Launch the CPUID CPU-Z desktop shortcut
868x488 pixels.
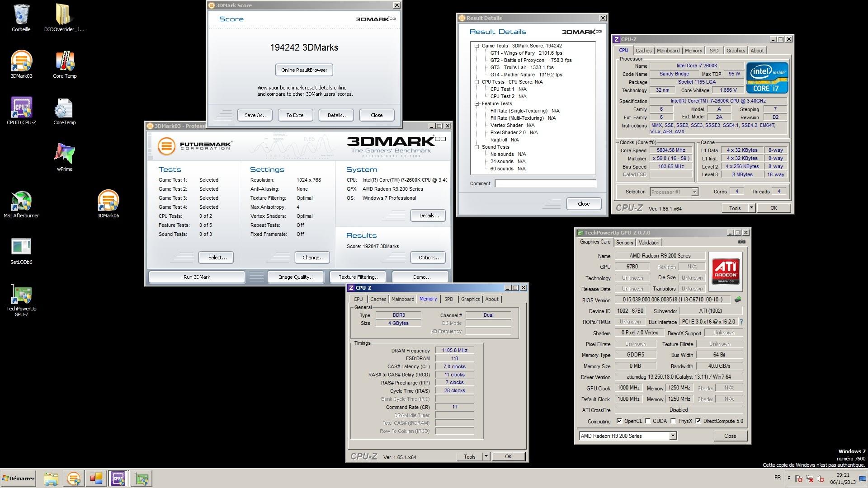tap(21, 111)
